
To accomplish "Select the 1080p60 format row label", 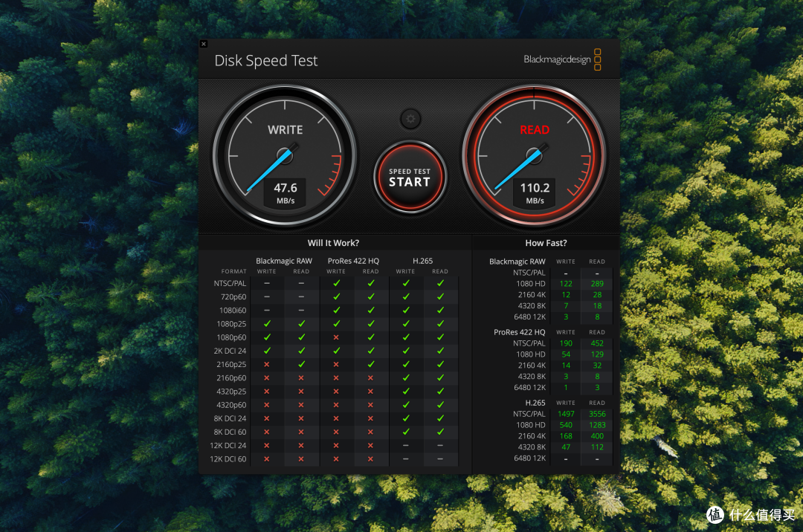I will tap(231, 337).
